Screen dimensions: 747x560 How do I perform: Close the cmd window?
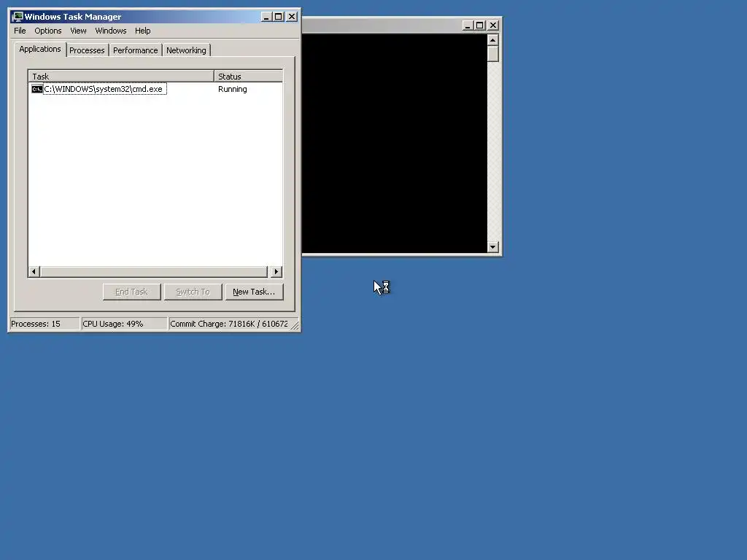pyautogui.click(x=493, y=26)
